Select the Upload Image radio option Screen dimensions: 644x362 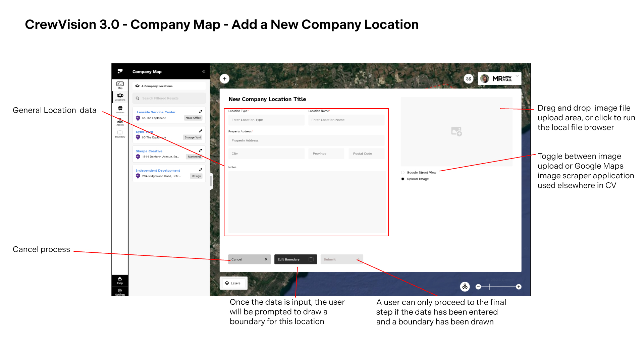[403, 179]
